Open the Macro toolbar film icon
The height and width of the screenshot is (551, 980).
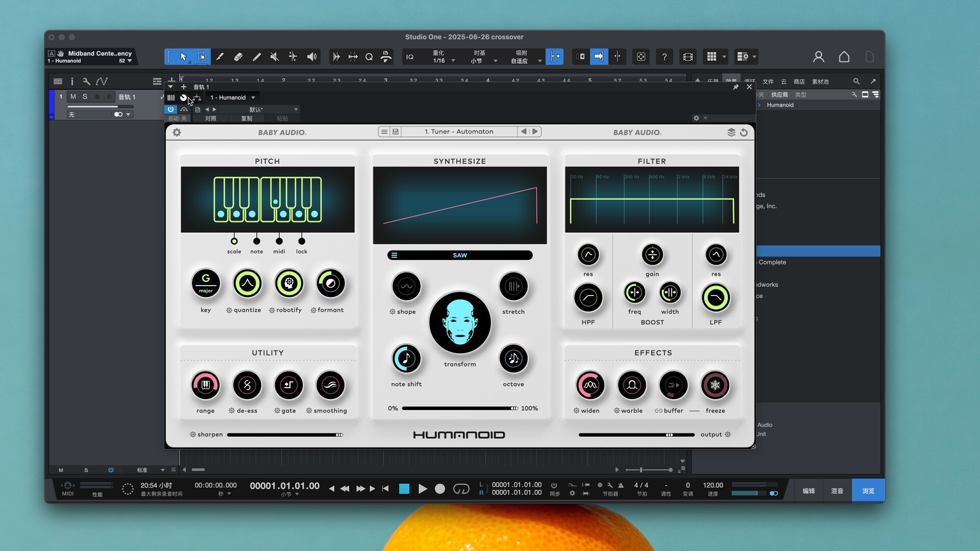(x=688, y=57)
